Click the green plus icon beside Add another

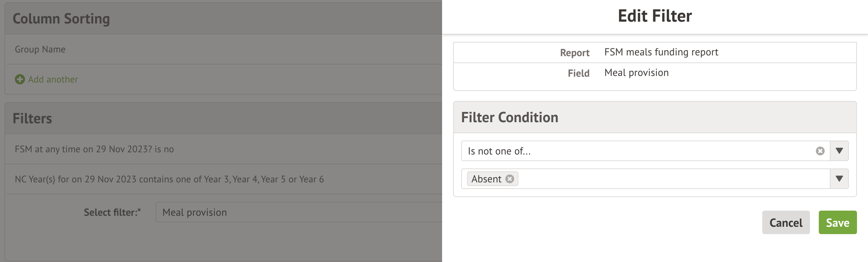(20, 79)
